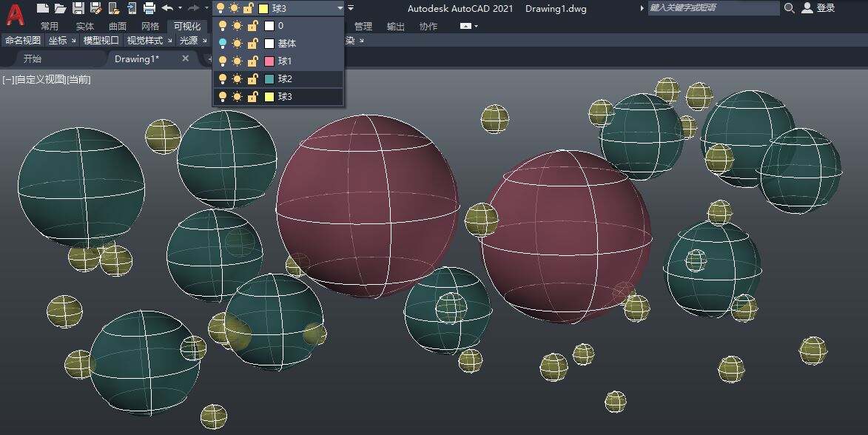Save the drawing using the Save icon
Screen dimensions: 868x435
click(78, 8)
